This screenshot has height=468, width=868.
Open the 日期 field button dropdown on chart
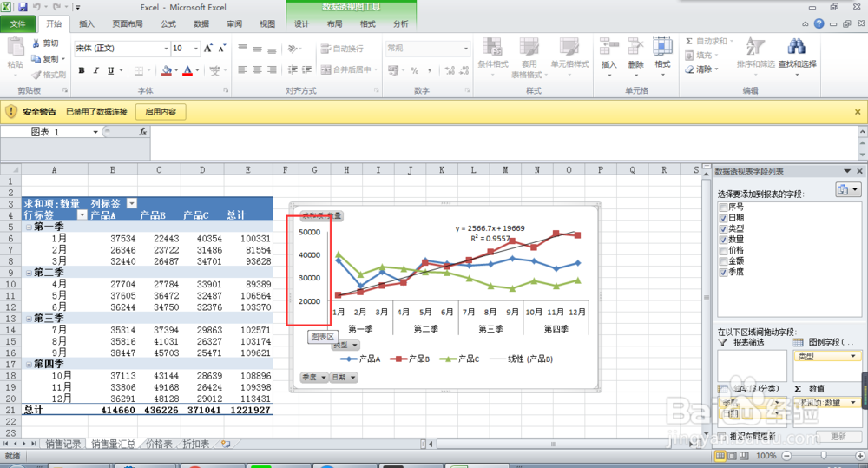coord(353,378)
